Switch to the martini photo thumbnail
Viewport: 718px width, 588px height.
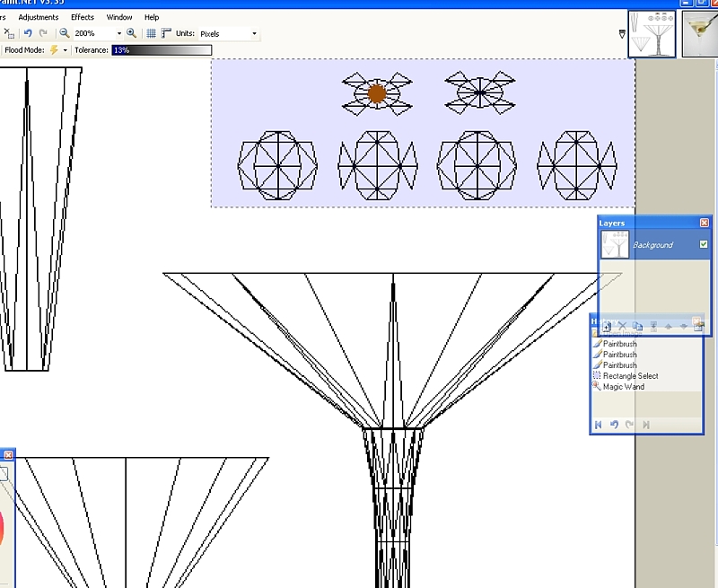click(699, 34)
